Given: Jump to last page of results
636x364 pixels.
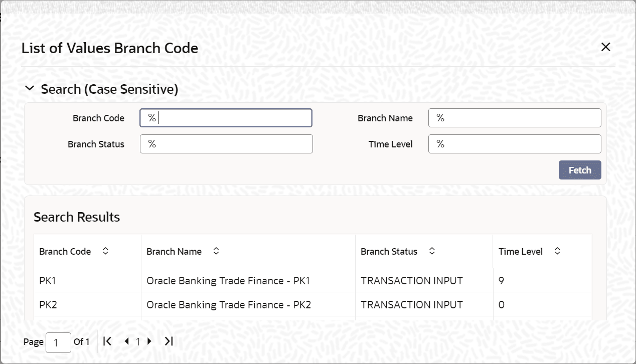Looking at the screenshot, I should pos(169,341).
